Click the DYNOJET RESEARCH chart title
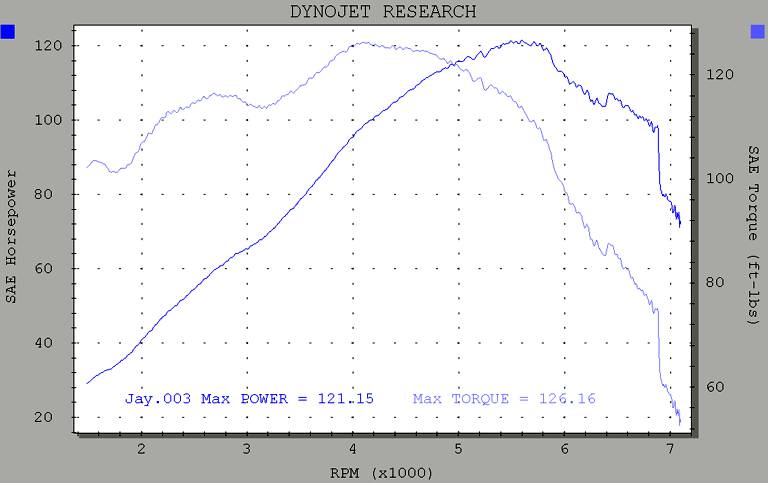768x483 pixels. (x=383, y=12)
